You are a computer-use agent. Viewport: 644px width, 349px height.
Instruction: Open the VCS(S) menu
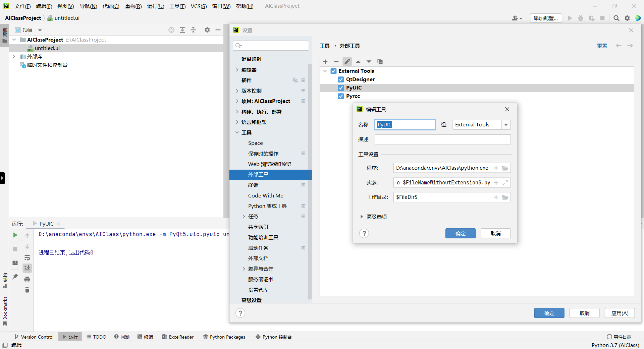199,6
